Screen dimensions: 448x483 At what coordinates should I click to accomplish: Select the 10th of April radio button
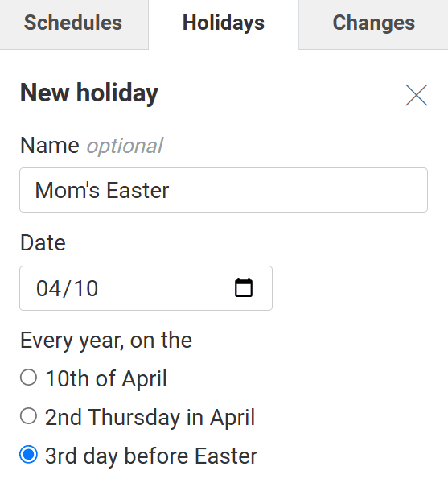pos(29,378)
